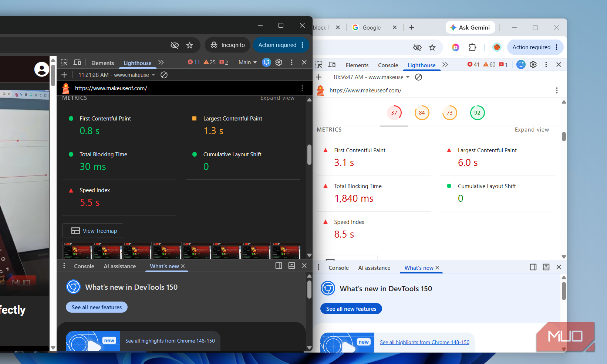
Task: Open settings gear in right DevTools
Action: pos(533,65)
